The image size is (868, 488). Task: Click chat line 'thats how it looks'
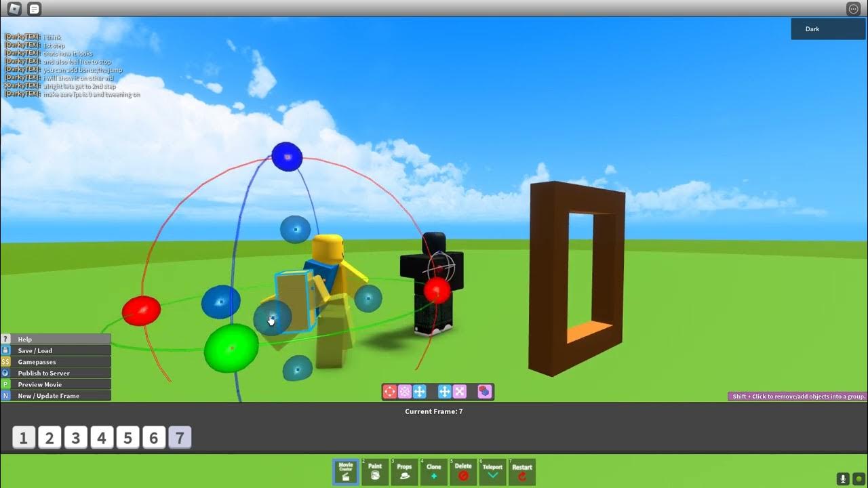point(68,54)
